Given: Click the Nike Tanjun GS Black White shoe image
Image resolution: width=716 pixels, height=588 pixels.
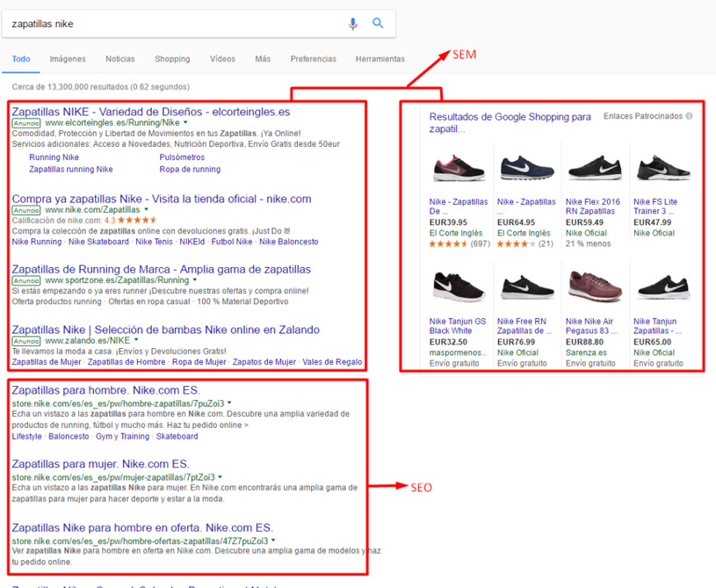Looking at the screenshot, I should 458,287.
